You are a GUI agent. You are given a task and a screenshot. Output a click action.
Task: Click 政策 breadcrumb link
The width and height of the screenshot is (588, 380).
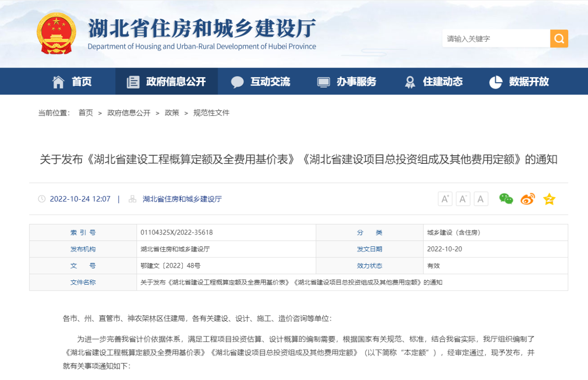click(x=172, y=113)
